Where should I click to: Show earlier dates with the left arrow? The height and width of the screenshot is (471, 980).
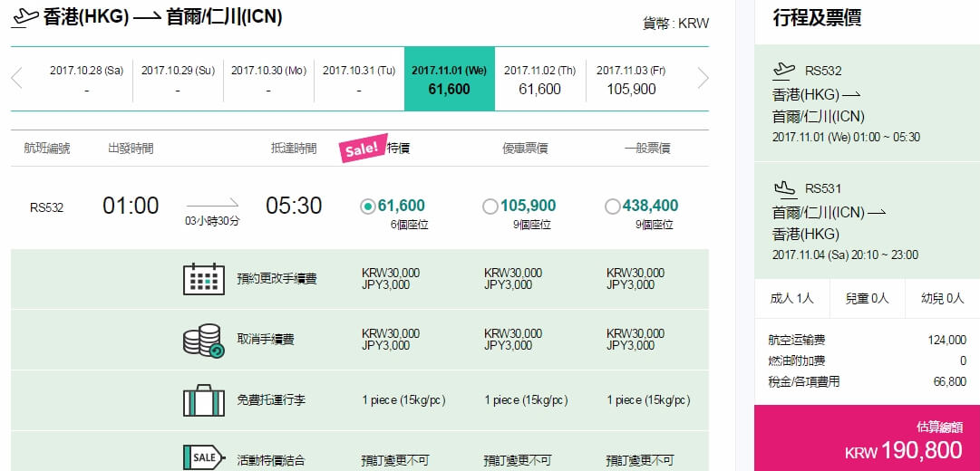point(17,79)
